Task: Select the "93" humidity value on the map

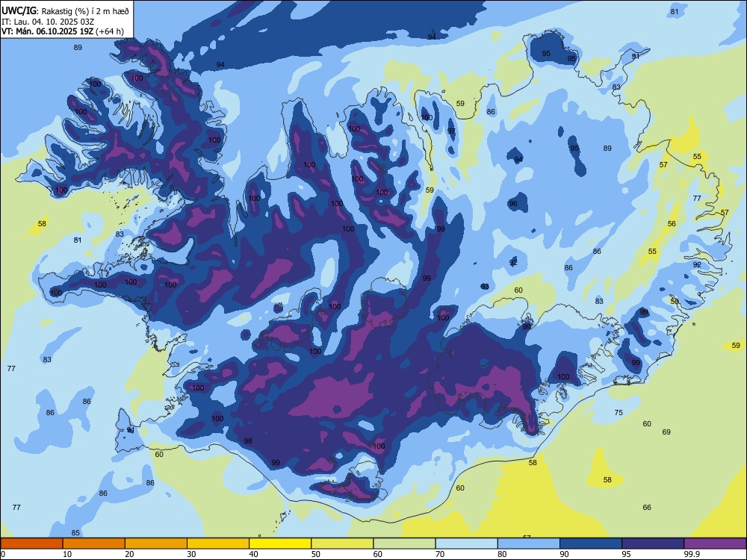Action: click(x=485, y=286)
